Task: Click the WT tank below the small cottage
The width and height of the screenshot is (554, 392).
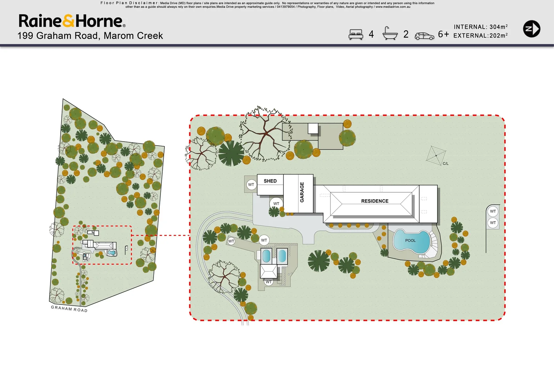Action: [269, 282]
